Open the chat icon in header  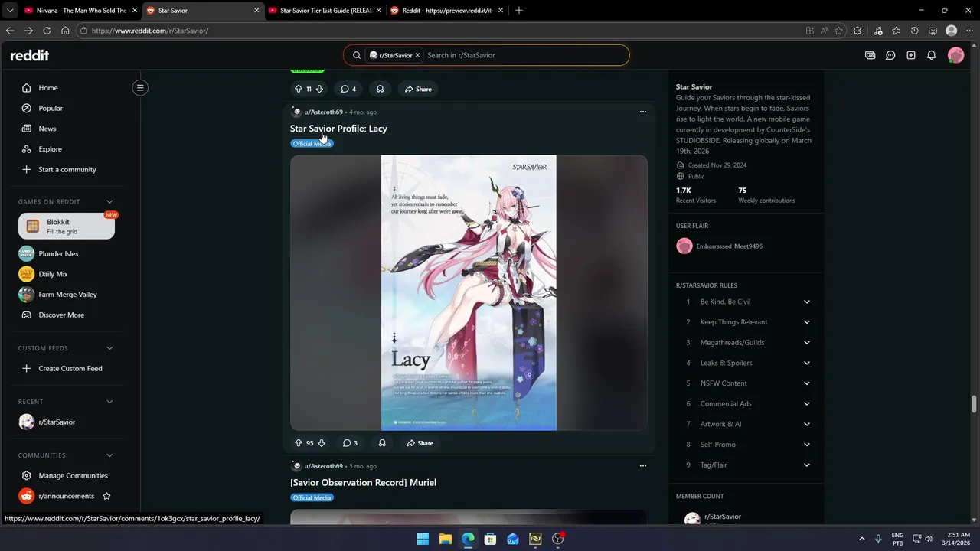[x=890, y=55]
